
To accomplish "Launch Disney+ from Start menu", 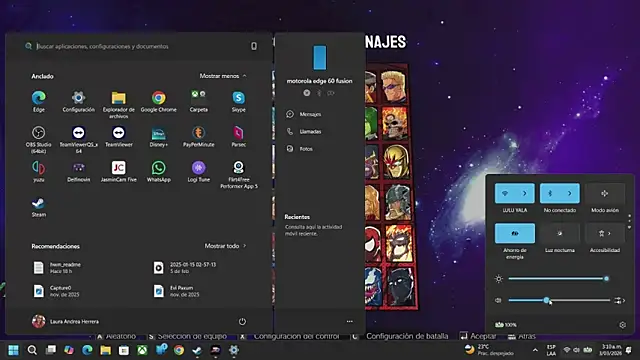I will coord(159,136).
